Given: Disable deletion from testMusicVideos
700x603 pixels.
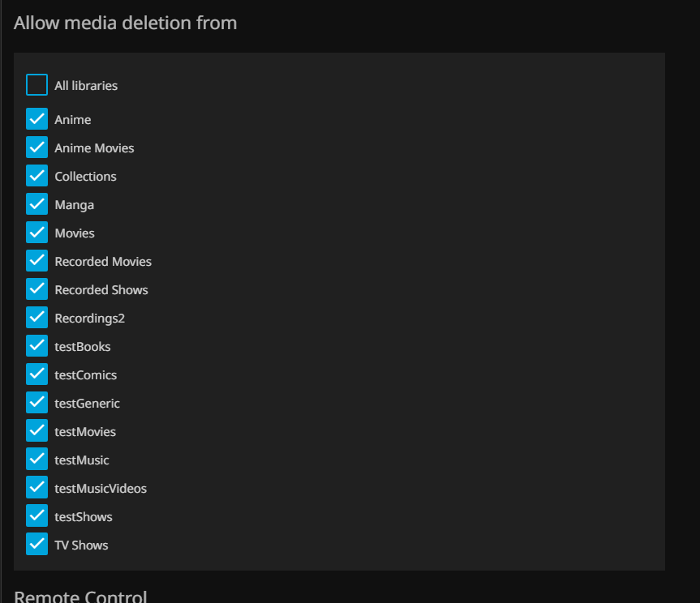Looking at the screenshot, I should point(37,488).
